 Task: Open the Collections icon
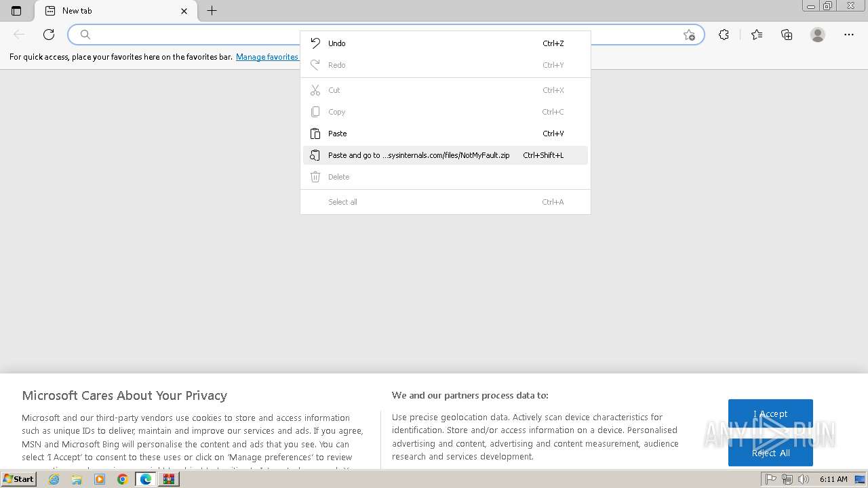[787, 35]
